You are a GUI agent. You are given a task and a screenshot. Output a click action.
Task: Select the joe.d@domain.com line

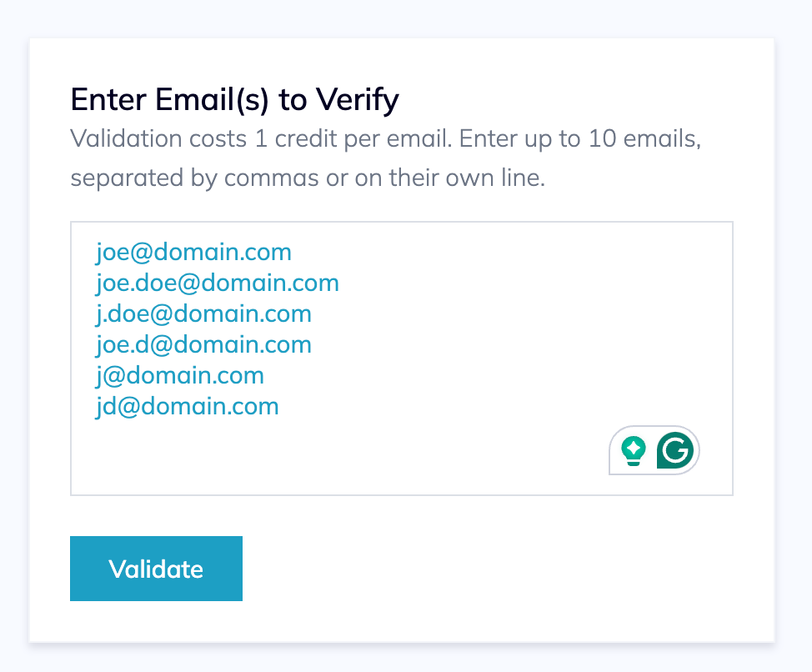(203, 344)
